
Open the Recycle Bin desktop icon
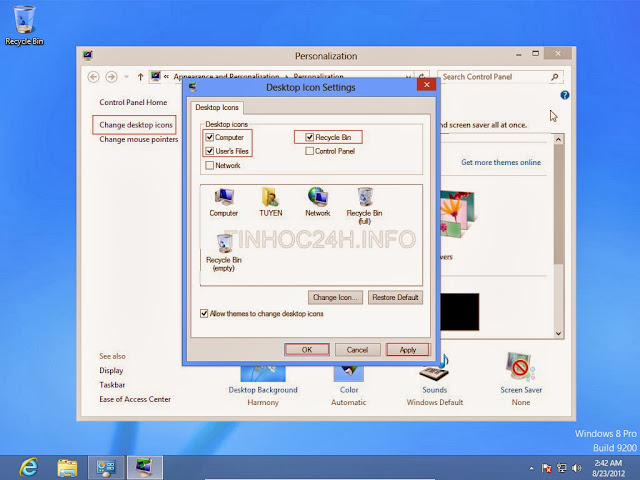24,24
